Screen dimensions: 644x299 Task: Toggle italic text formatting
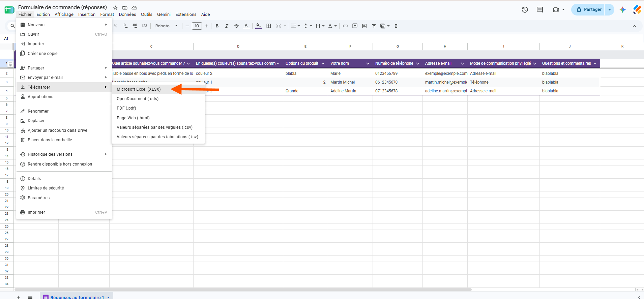pyautogui.click(x=227, y=26)
